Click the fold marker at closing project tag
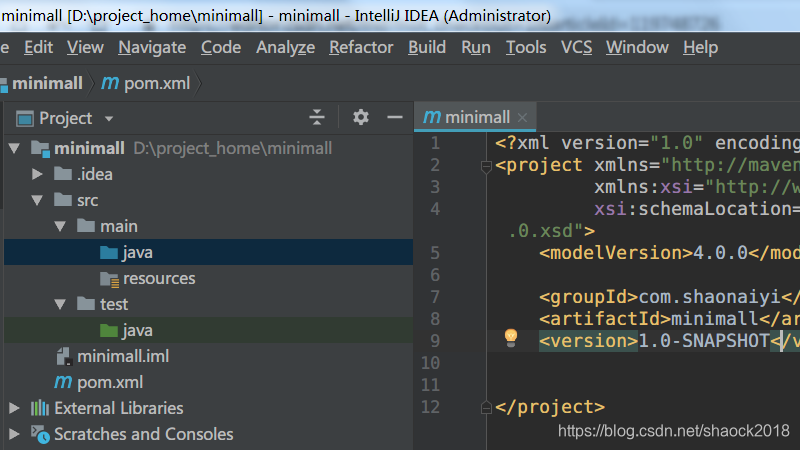800x450 pixels. coord(486,407)
